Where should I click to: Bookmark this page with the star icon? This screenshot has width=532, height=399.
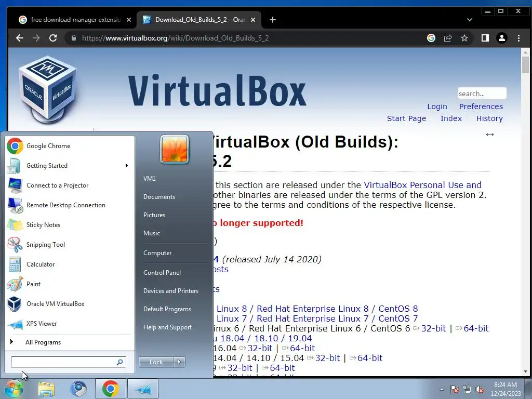[x=464, y=38]
